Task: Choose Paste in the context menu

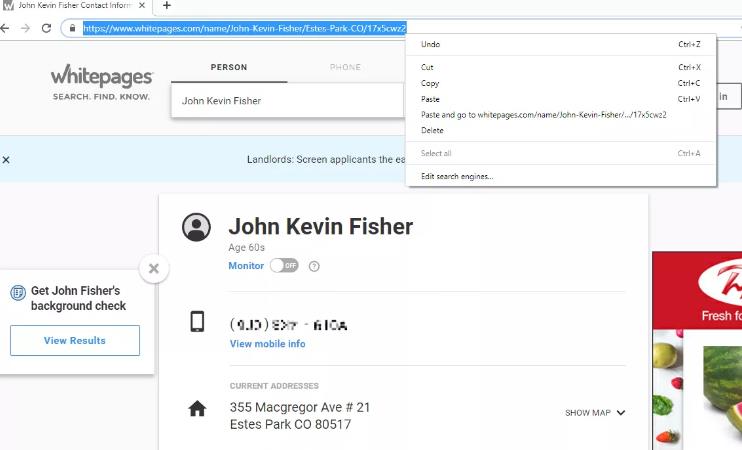Action: (x=430, y=99)
